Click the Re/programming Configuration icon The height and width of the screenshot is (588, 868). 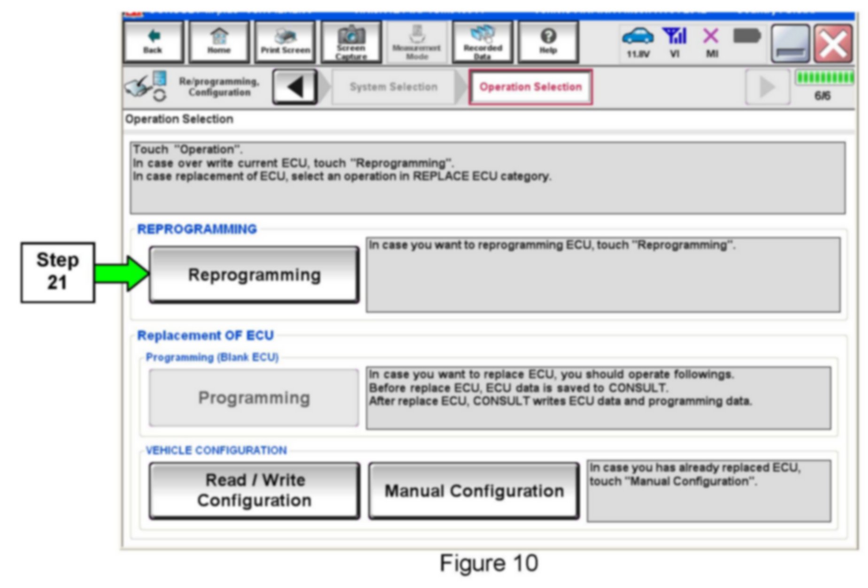(146, 87)
